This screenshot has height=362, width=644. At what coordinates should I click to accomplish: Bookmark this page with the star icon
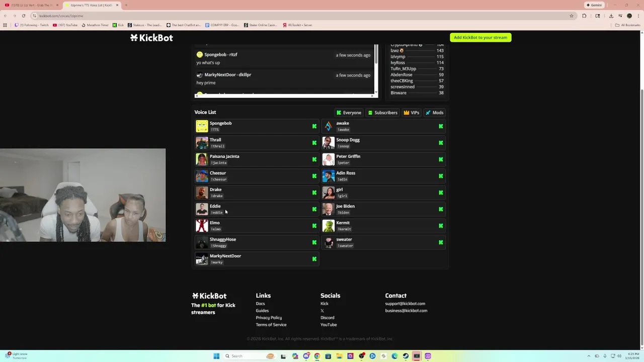click(572, 16)
